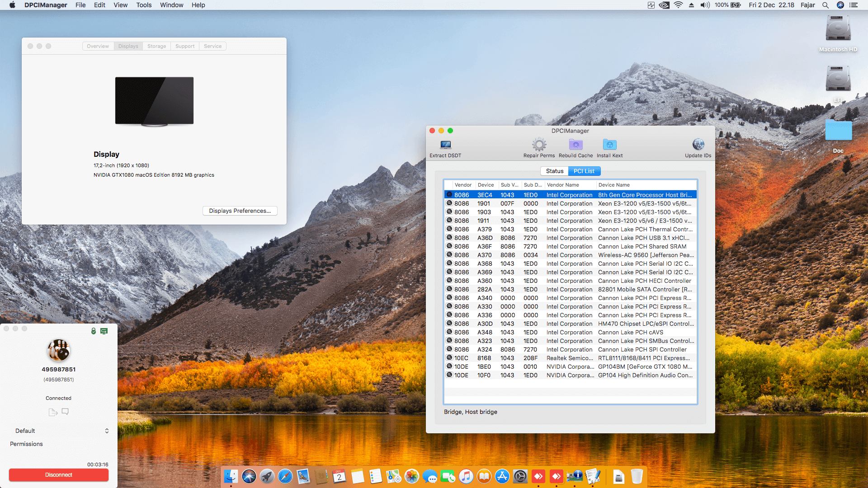Screen dimensions: 868x488
Task: Switch to the Status segment
Action: click(x=554, y=171)
